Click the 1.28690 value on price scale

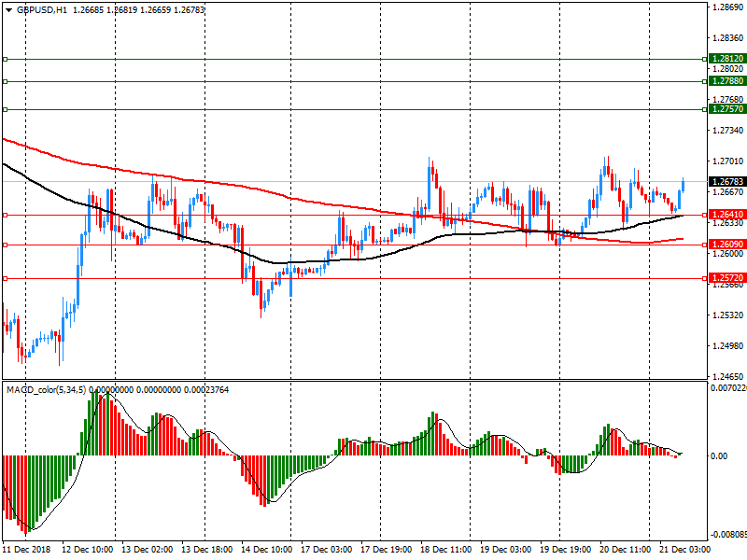[x=726, y=7]
